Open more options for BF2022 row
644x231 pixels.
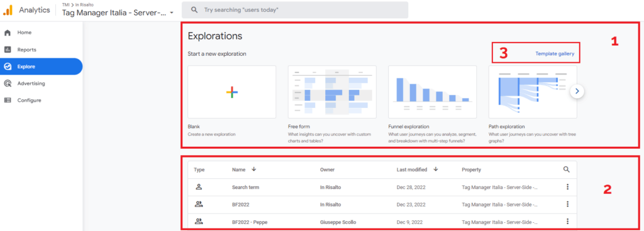click(x=567, y=204)
